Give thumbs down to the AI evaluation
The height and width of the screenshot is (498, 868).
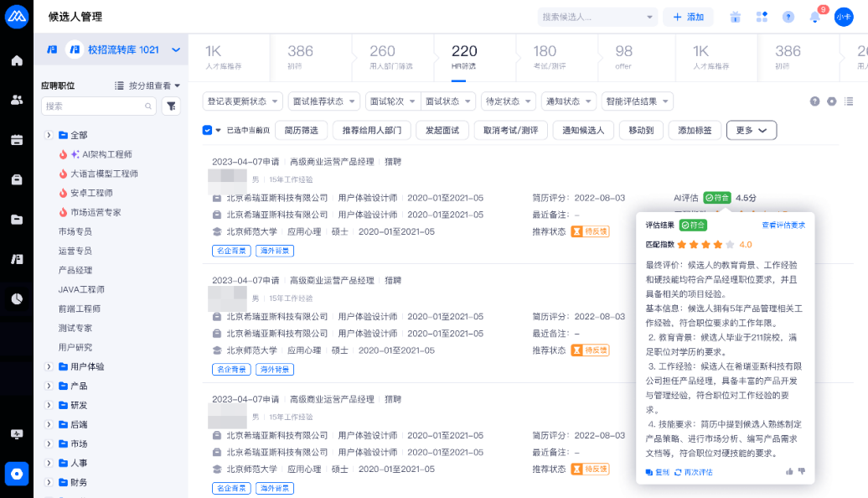point(802,472)
